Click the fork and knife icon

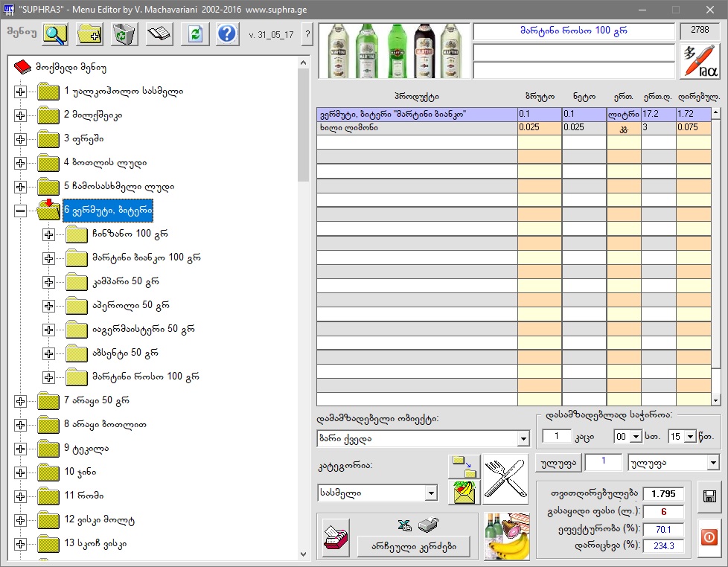pos(505,479)
